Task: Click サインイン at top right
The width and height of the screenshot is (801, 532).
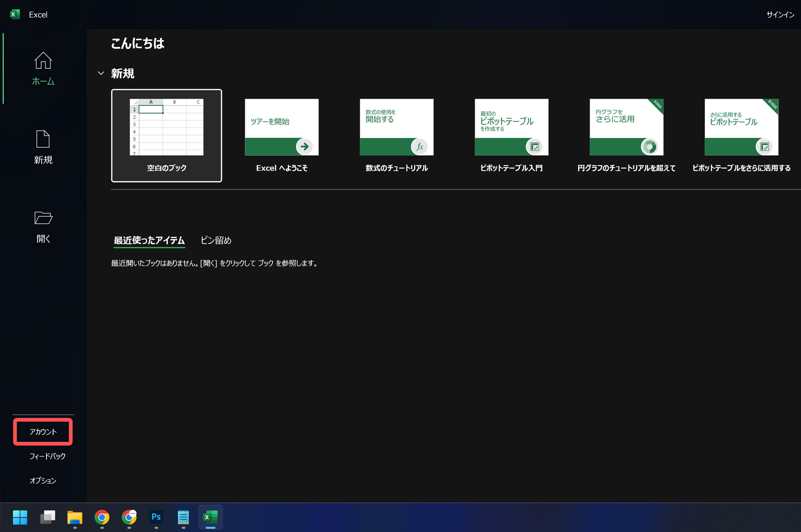Action: pyautogui.click(x=780, y=15)
